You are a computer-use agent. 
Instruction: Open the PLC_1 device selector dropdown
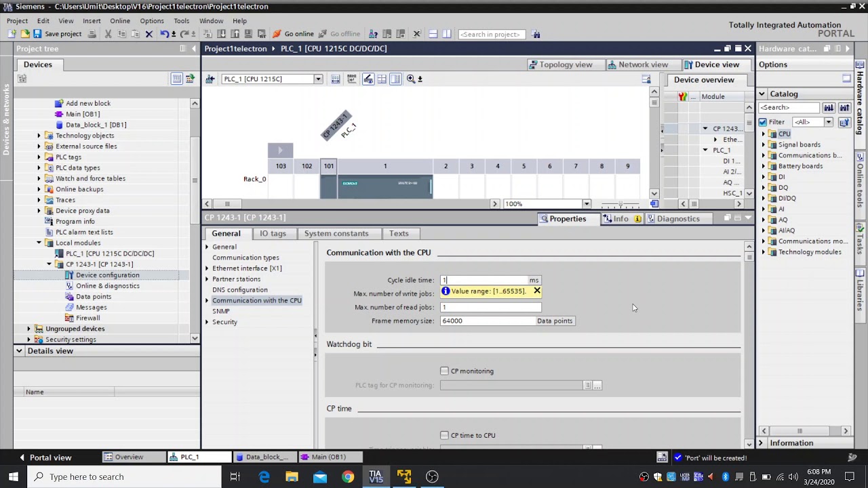point(317,79)
